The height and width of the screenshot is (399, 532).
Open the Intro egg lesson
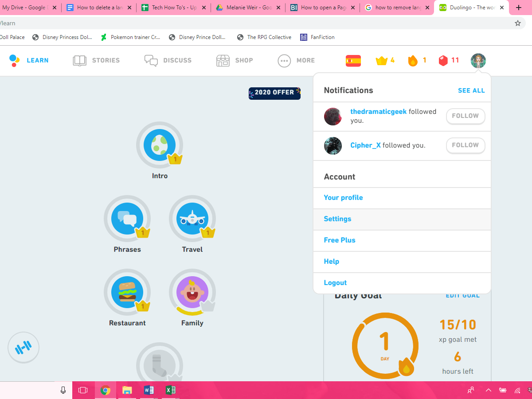coord(160,145)
